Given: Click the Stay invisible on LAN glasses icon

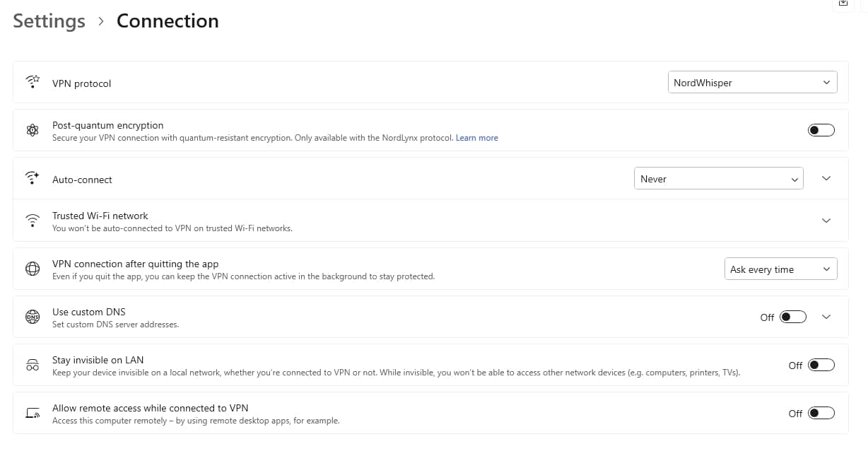Looking at the screenshot, I should [33, 365].
